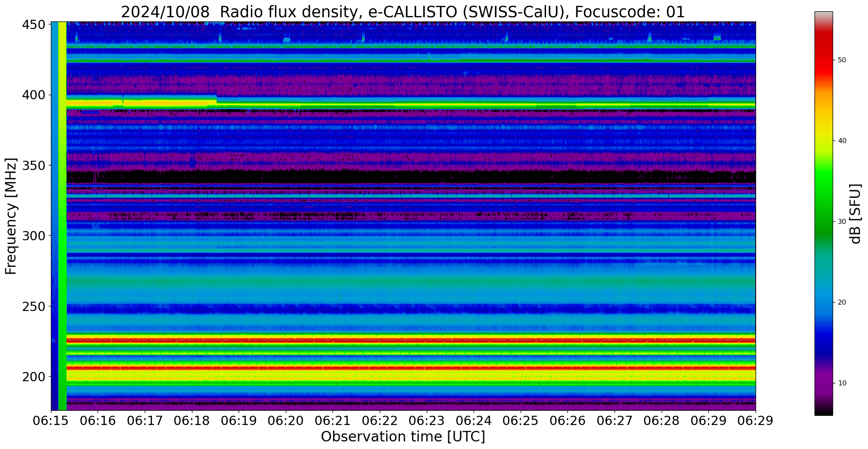Click the yellow vertical calibration stripe after 06:15
868x449 pixels.
pos(62,216)
